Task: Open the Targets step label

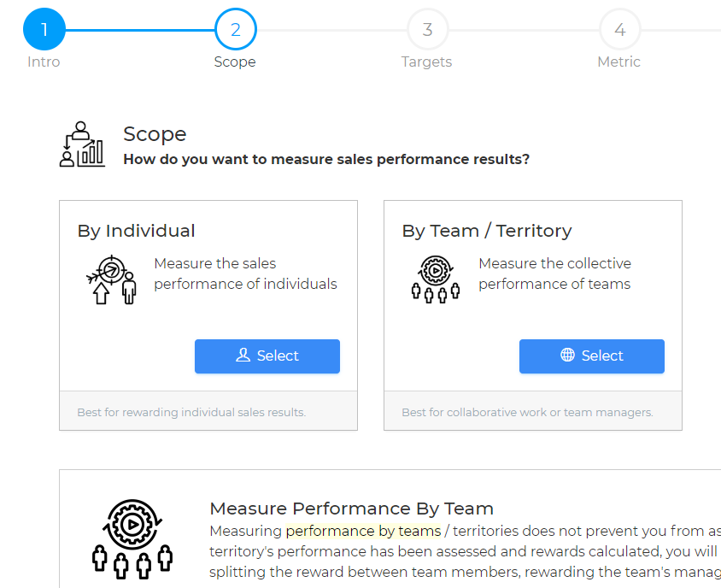Action: tap(427, 62)
